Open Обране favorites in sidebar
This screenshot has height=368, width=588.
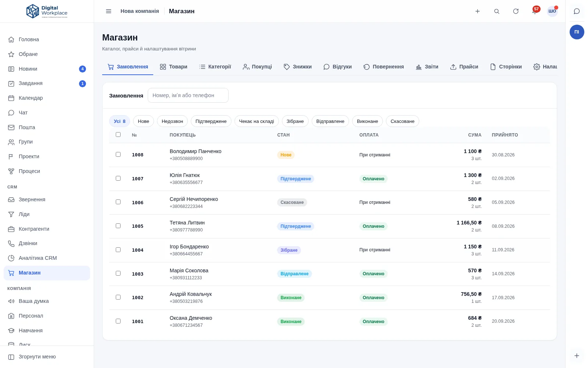point(47,54)
